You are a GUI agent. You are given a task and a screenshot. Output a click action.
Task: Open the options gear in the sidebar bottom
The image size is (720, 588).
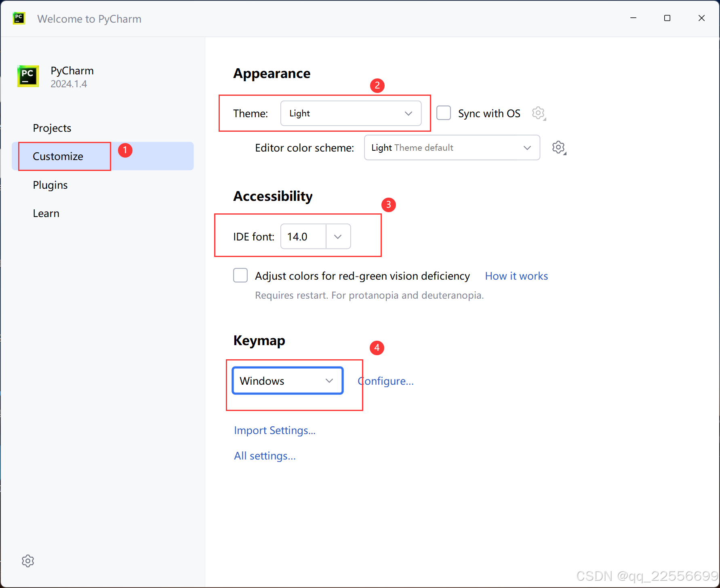[x=28, y=561]
